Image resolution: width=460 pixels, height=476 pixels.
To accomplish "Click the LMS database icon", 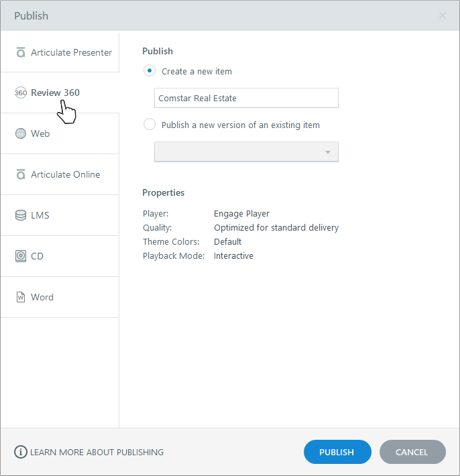I will (x=21, y=215).
